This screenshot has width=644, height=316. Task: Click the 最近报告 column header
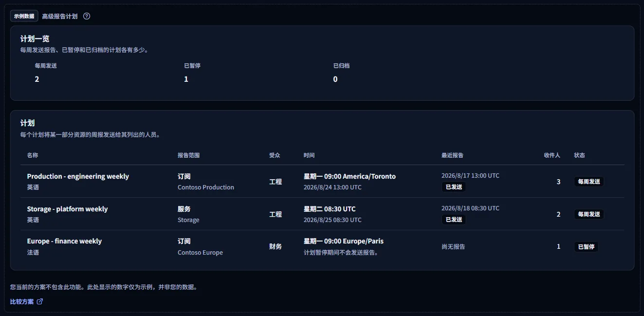coord(452,155)
